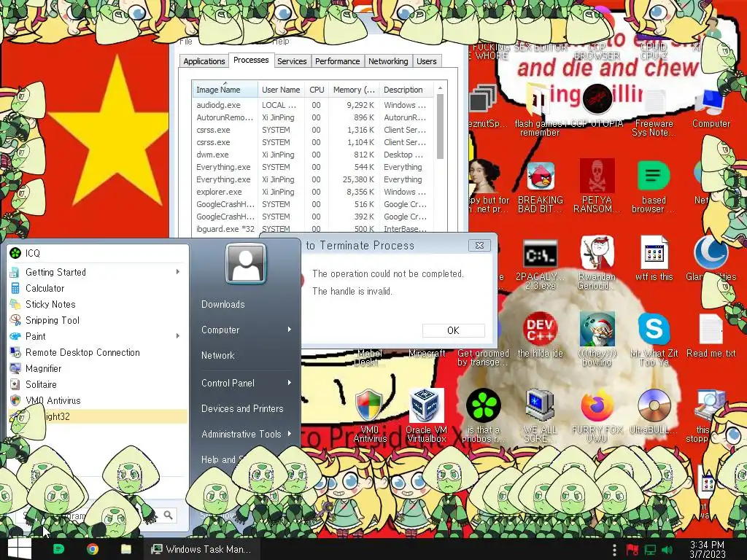This screenshot has height=560, width=747.
Task: Select the AutorunRemo... process row
Action: pos(314,117)
